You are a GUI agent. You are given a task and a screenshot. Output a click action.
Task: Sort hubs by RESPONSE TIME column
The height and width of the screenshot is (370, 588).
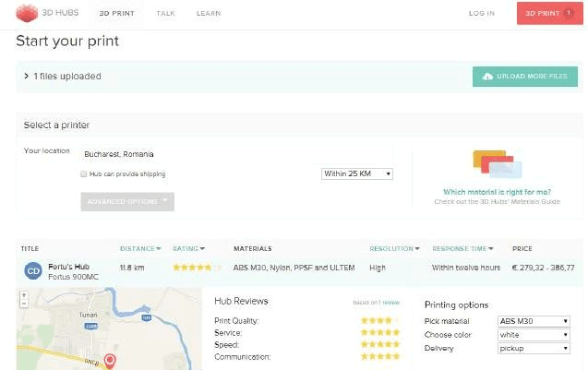[462, 248]
